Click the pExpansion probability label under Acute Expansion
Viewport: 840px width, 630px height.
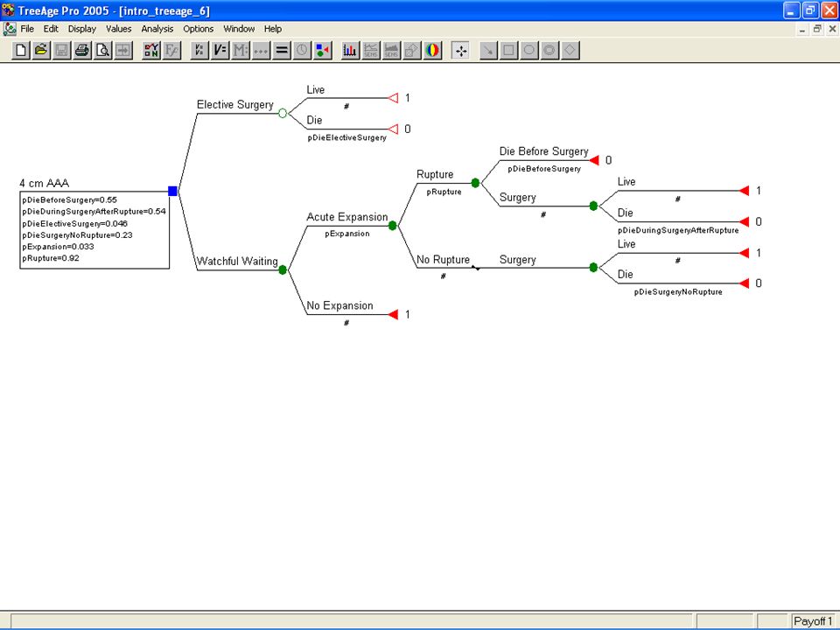tap(347, 234)
